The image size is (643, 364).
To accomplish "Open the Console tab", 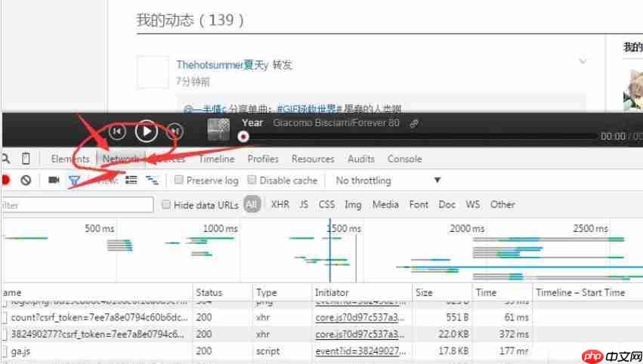I will pos(404,159).
